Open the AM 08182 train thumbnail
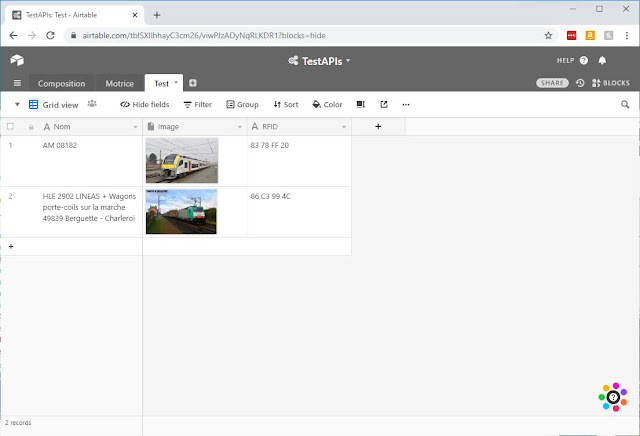 (x=182, y=160)
